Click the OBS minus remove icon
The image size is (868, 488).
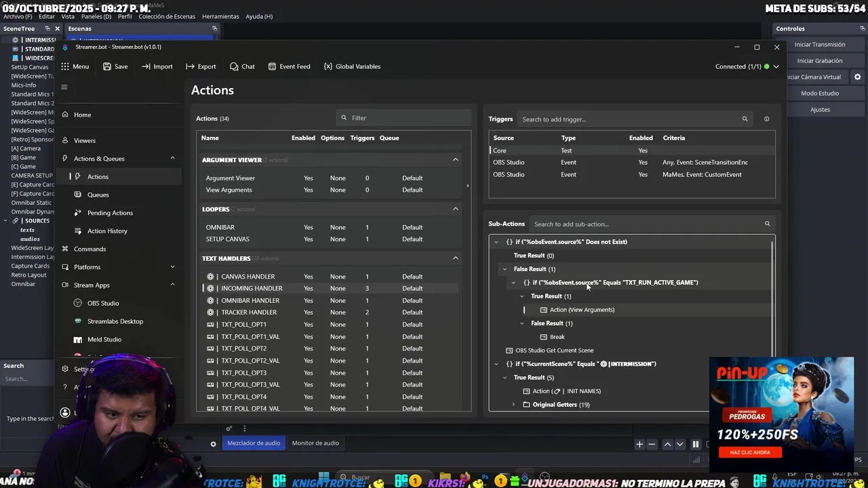[652, 445]
